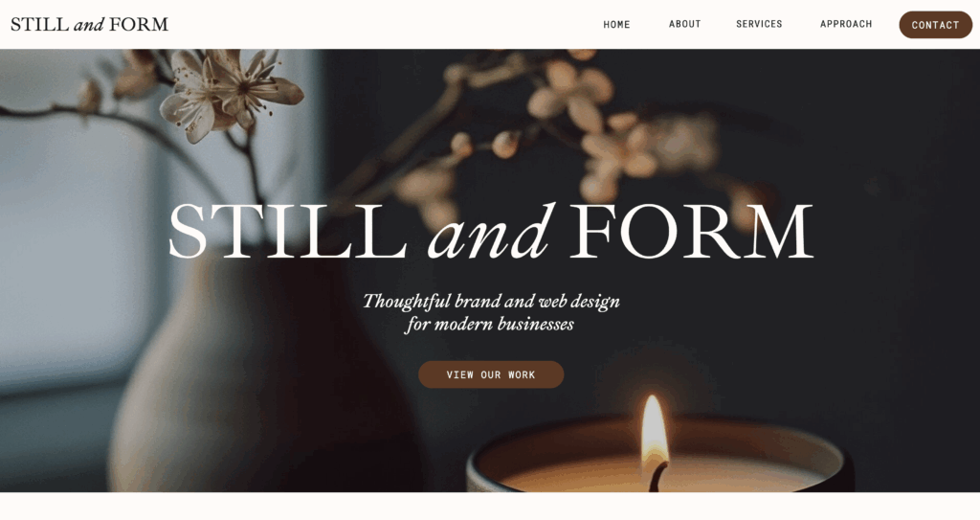Image resolution: width=980 pixels, height=520 pixels.
Task: Click the italic 'and' in hero heading
Action: [491, 232]
